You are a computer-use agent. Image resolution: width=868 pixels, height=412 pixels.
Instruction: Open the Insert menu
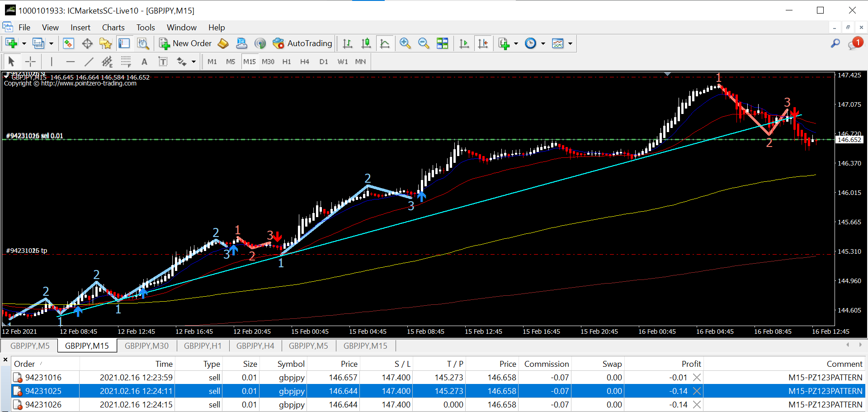(x=80, y=28)
